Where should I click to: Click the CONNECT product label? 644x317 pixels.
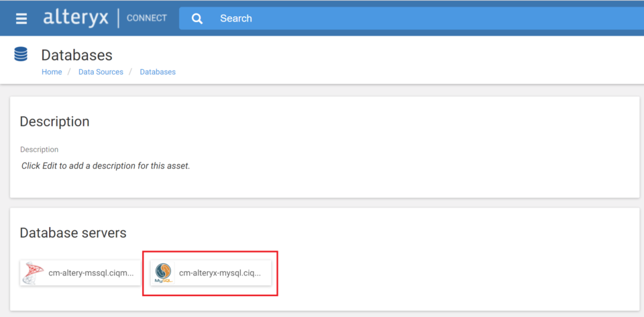tap(147, 18)
